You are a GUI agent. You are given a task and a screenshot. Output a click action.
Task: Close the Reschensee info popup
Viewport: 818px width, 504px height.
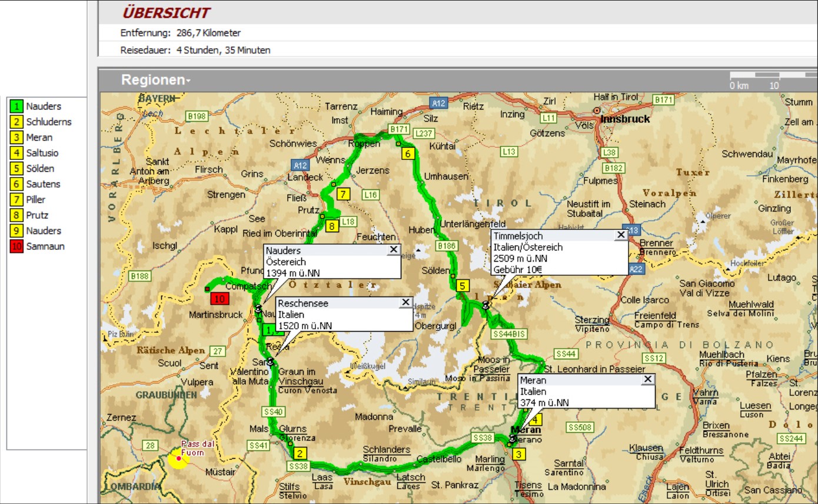coord(405,302)
